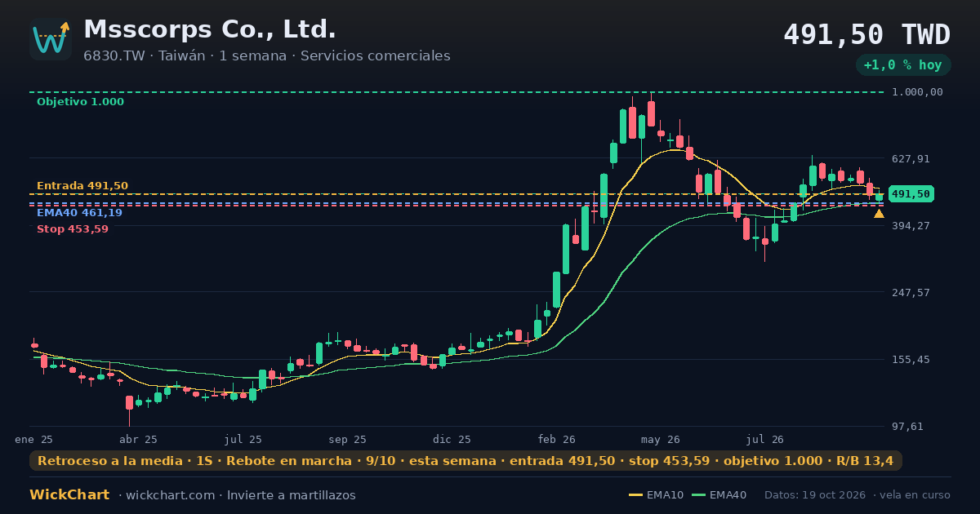Click the abr 25 date label
The image size is (980, 514).
[x=139, y=440]
